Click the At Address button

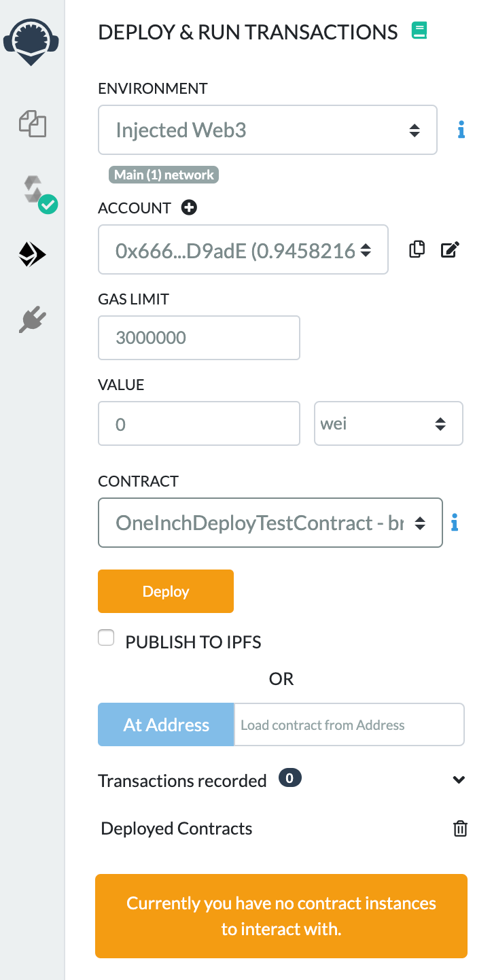[166, 724]
